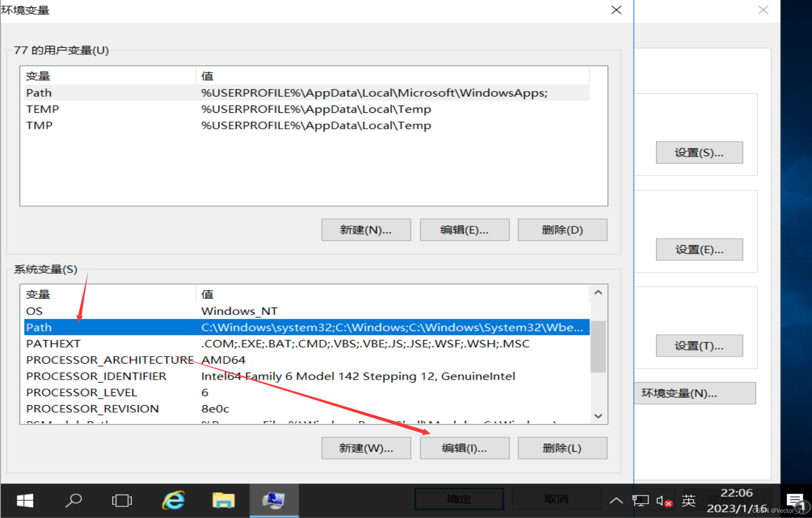The image size is (812, 518).
Task: Click 设置(T)... in System Properties window
Action: (699, 346)
